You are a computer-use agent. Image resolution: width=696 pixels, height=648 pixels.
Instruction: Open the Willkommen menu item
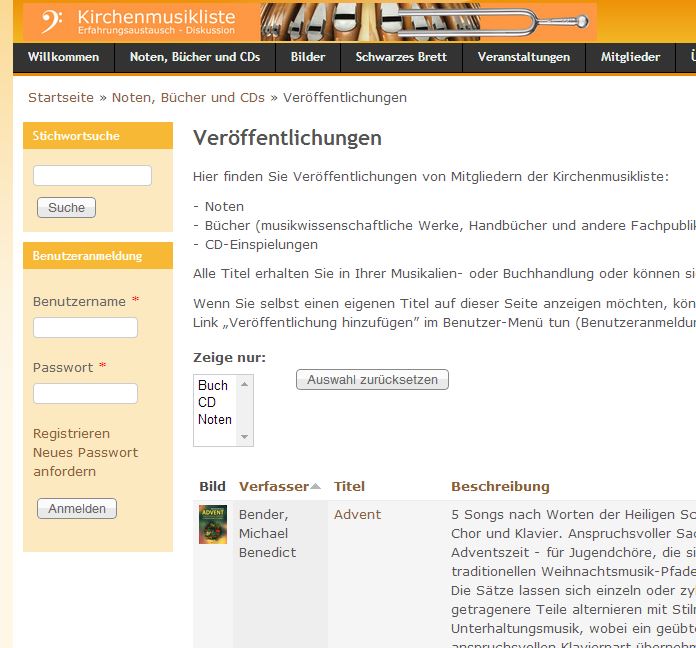[63, 57]
